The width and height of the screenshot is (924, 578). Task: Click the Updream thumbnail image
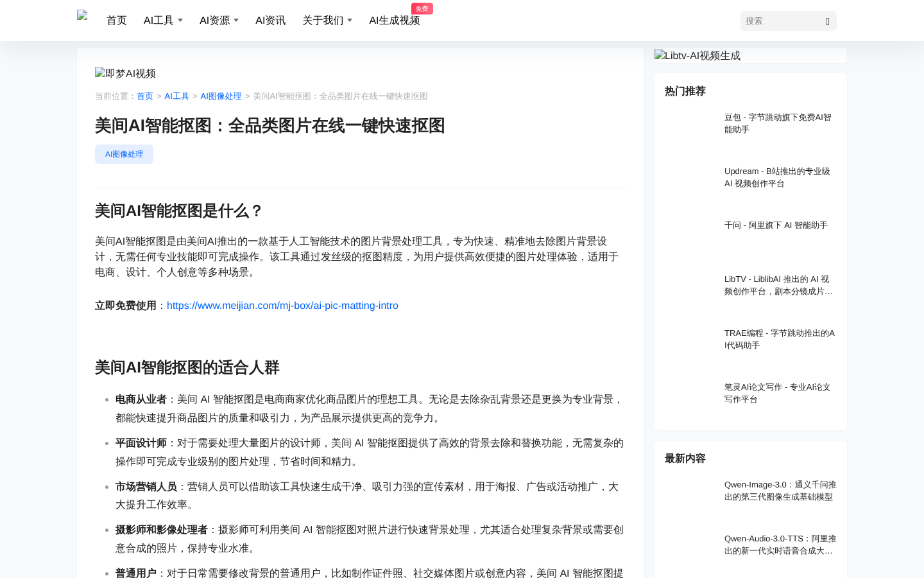coord(690,184)
